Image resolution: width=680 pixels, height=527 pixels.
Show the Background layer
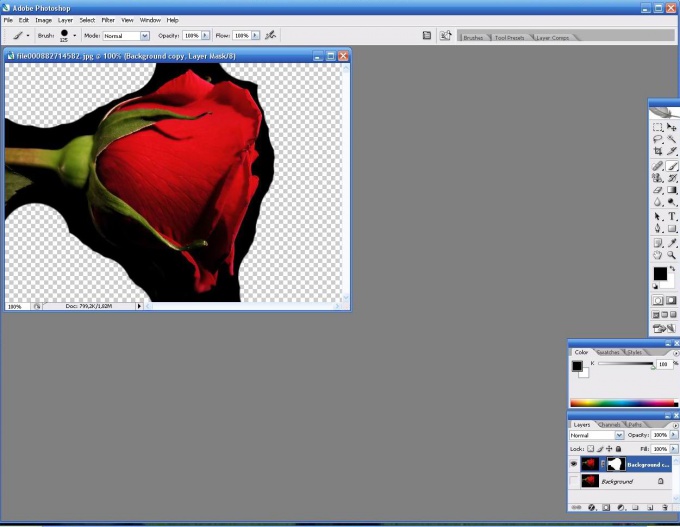pyautogui.click(x=573, y=481)
